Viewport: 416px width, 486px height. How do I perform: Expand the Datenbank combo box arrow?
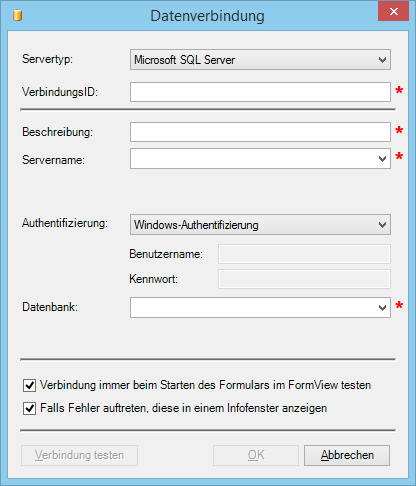[382, 307]
